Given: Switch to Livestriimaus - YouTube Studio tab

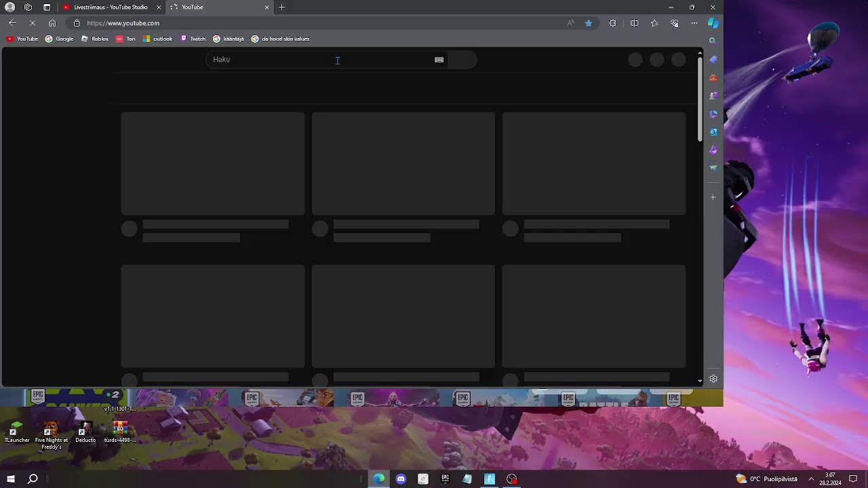Looking at the screenshot, I should click(x=111, y=7).
